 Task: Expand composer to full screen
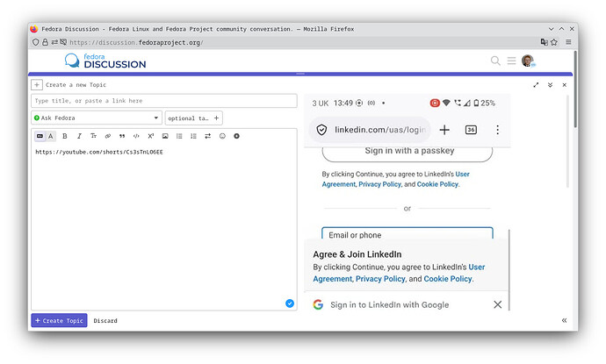tap(536, 85)
